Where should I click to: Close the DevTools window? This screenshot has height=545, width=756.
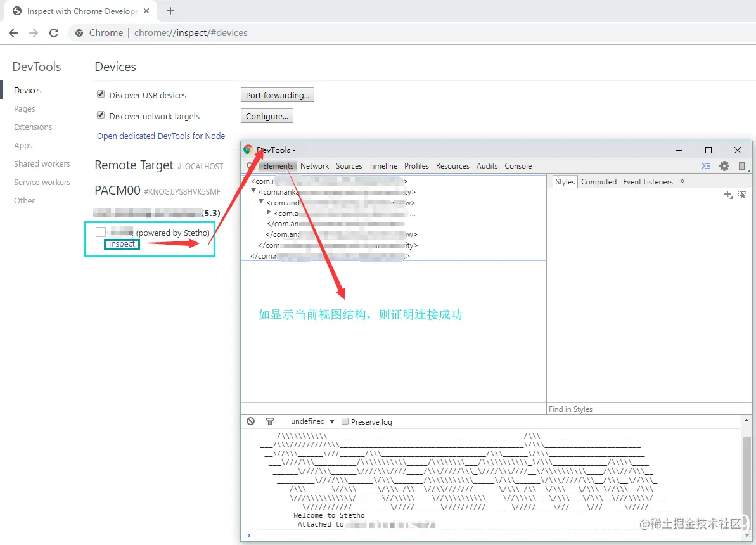[x=737, y=150]
